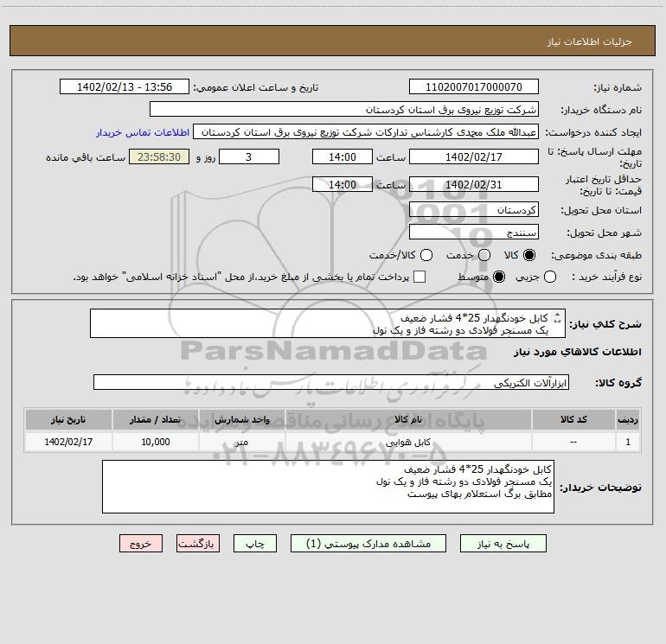666x644 pixels.
Task: Click the announcement date field 1402/02/13 - 13:56
Action: coord(125,86)
